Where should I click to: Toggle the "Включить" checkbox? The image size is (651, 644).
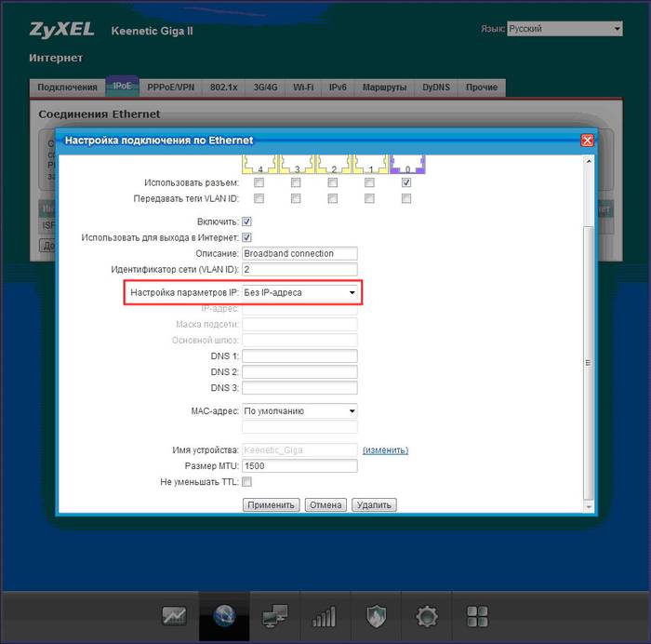[x=246, y=221]
